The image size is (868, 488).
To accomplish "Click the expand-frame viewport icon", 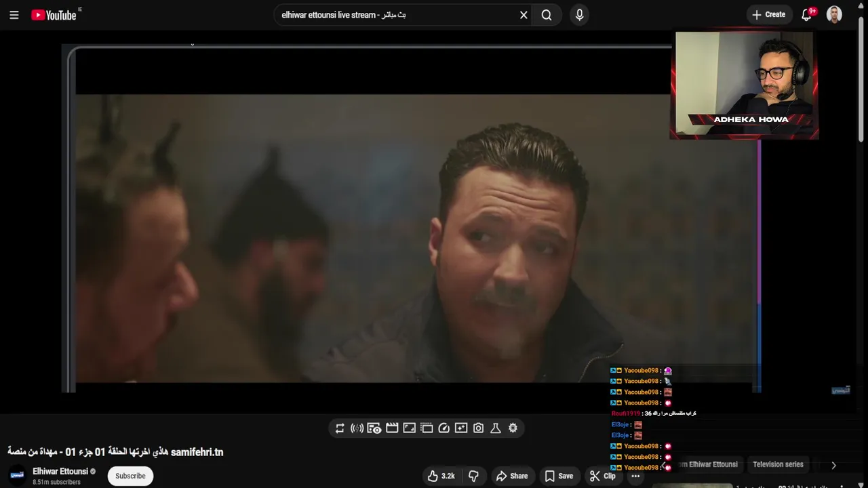I will 409,428.
